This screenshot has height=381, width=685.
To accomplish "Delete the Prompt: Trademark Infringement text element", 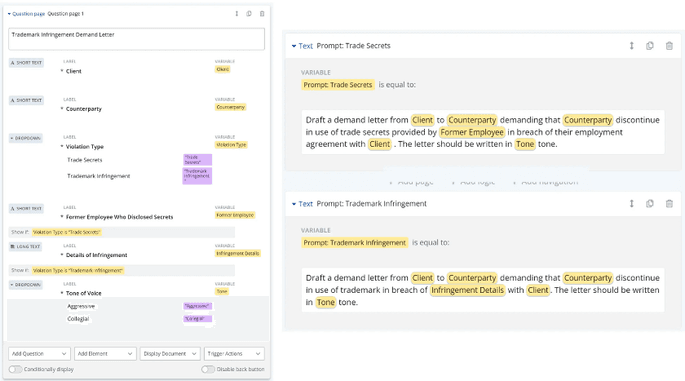I will click(669, 204).
